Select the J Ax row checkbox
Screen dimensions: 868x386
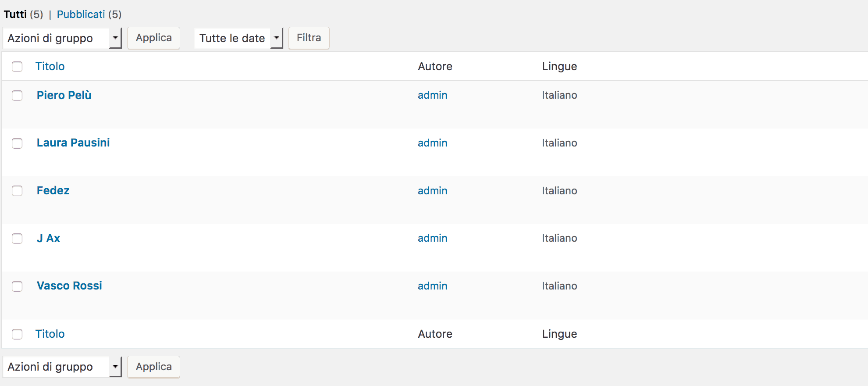click(17, 239)
